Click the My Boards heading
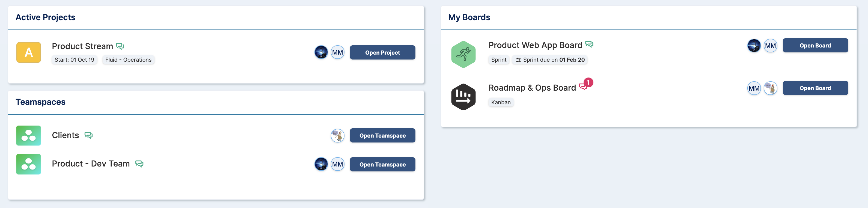Image resolution: width=868 pixels, height=208 pixels. point(469,17)
